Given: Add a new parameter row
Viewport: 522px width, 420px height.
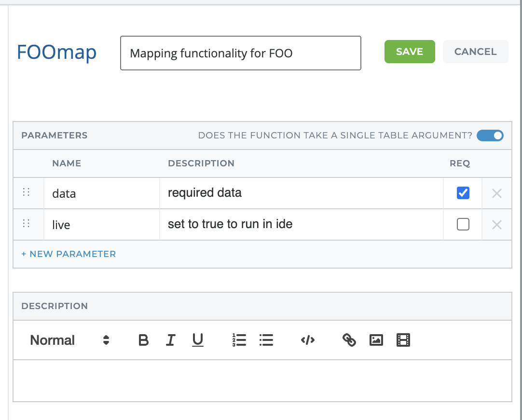Looking at the screenshot, I should coord(69,254).
